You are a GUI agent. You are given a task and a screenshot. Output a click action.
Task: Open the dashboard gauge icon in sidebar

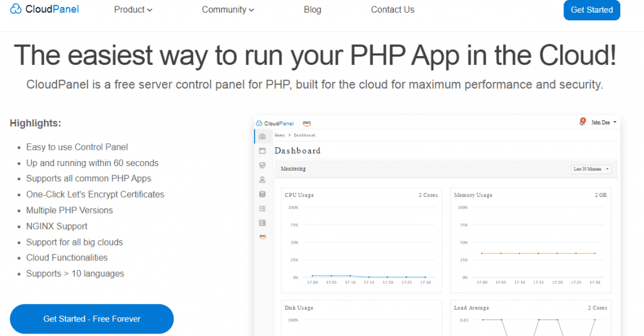click(x=262, y=136)
